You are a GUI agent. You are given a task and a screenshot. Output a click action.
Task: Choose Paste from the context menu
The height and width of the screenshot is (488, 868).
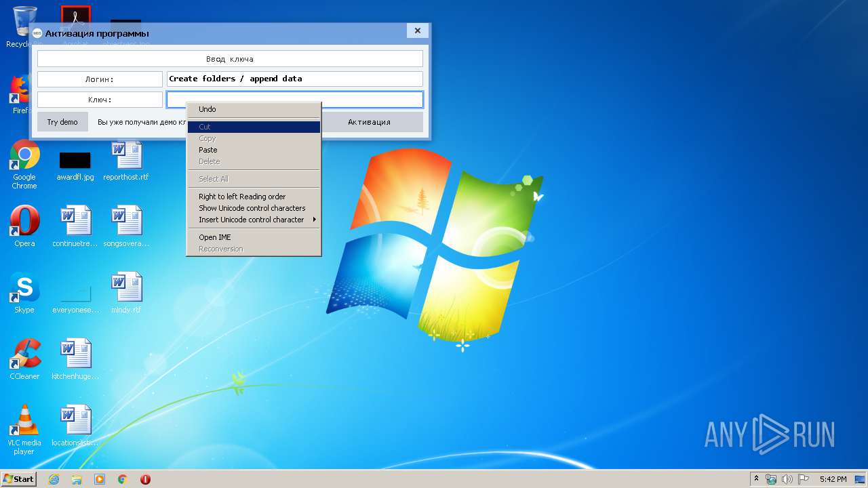254,150
